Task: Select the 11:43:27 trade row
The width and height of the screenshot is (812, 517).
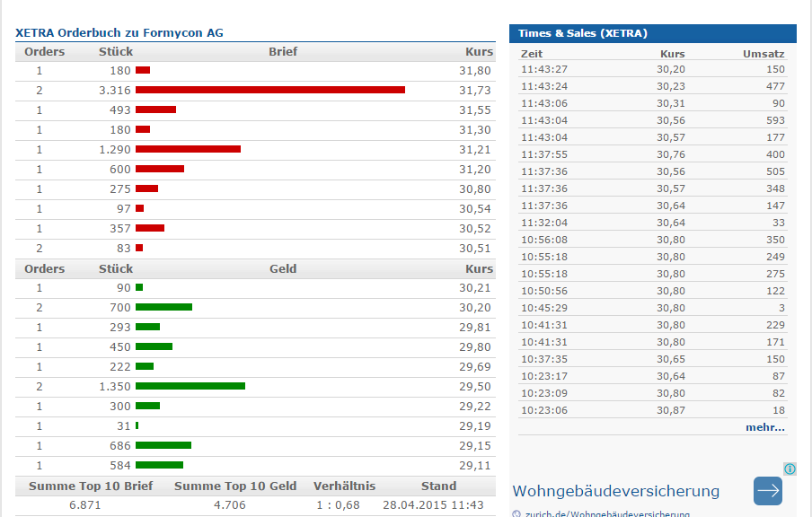Action: (653, 69)
